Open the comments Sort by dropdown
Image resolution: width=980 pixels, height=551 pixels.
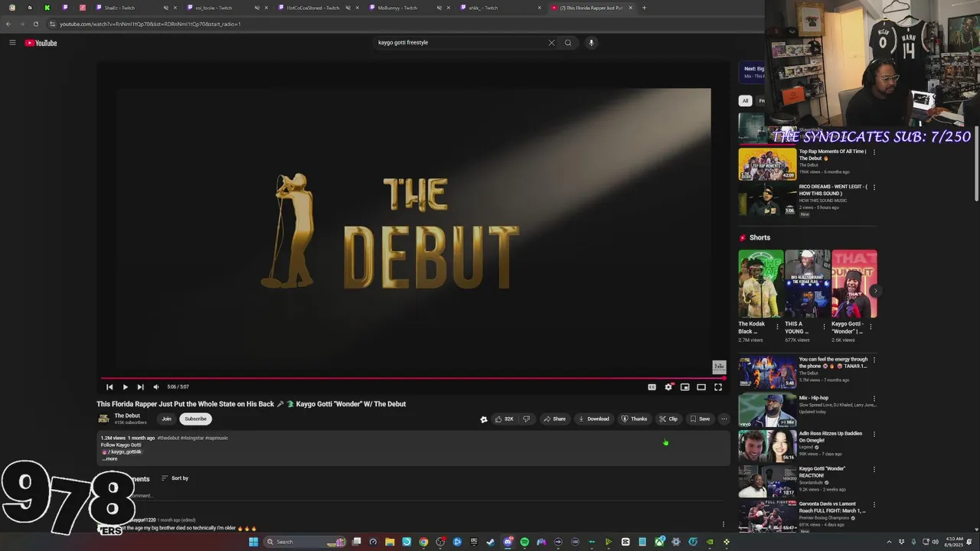[175, 478]
